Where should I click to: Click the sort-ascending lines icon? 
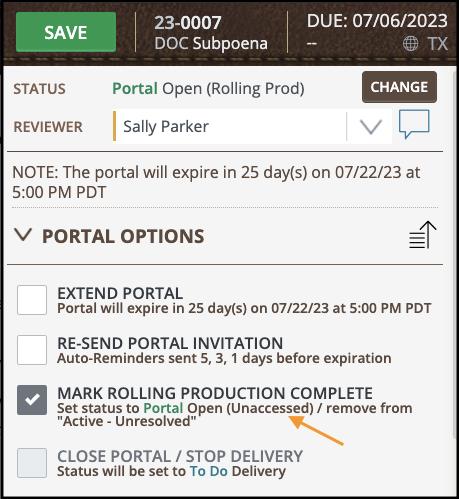click(423, 235)
